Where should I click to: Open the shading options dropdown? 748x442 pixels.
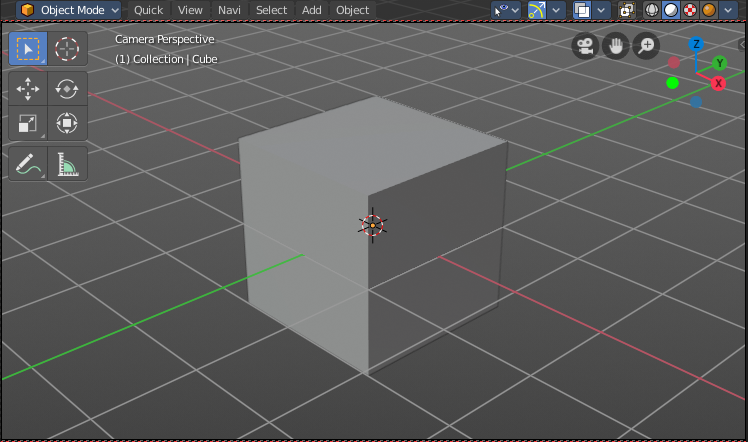[x=728, y=10]
